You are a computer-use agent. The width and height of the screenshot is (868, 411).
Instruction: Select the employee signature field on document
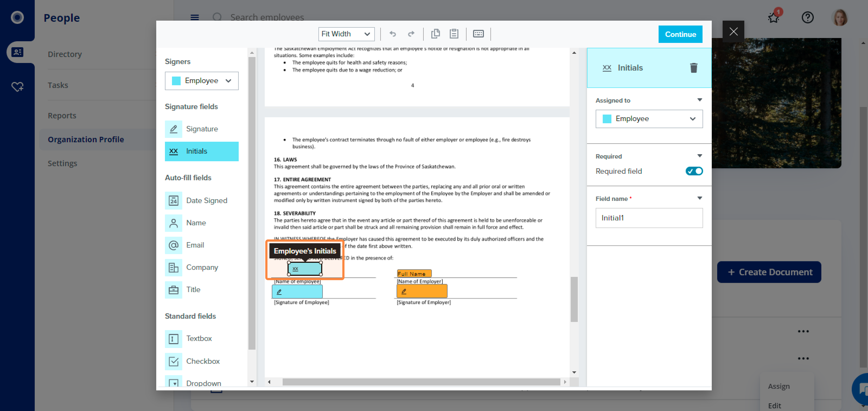[297, 292]
